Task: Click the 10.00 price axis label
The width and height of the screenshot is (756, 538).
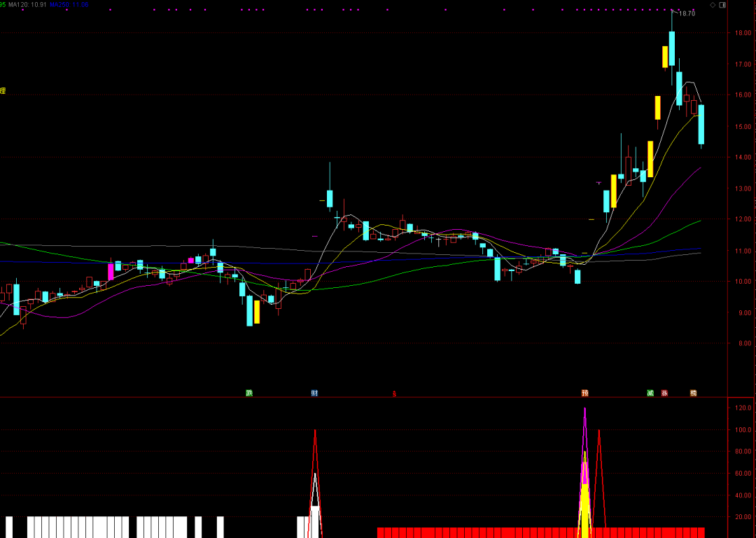Action: [x=743, y=282]
